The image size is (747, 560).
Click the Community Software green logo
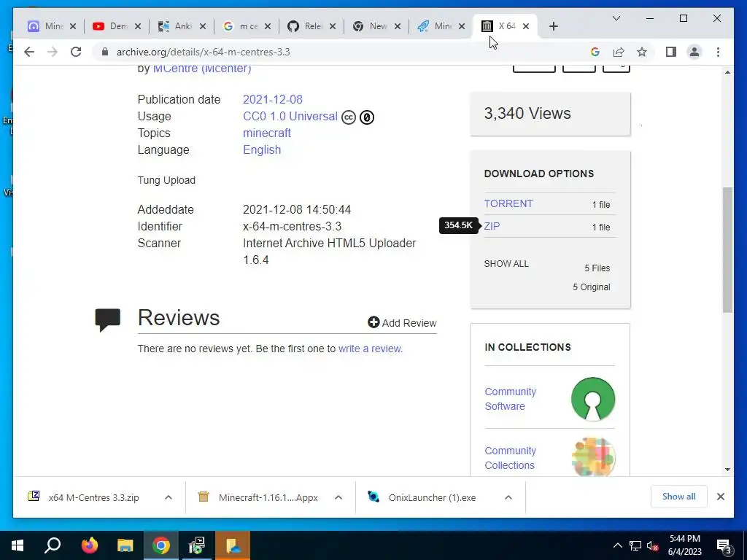click(593, 399)
